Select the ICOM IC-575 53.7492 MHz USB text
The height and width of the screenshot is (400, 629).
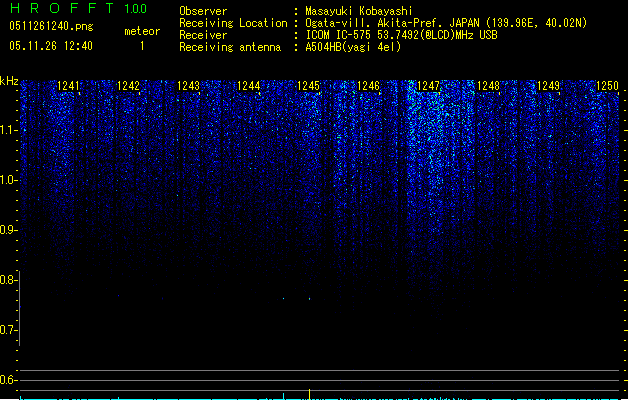(402, 35)
